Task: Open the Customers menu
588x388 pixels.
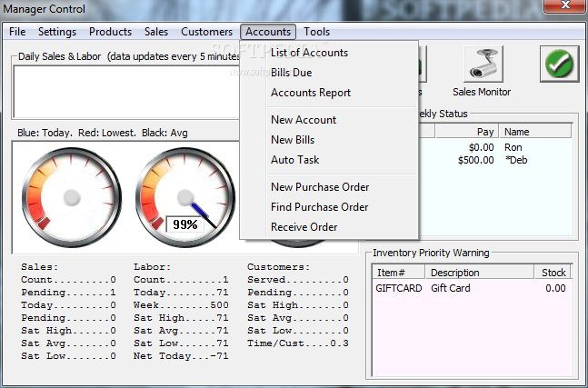Action: (x=206, y=32)
